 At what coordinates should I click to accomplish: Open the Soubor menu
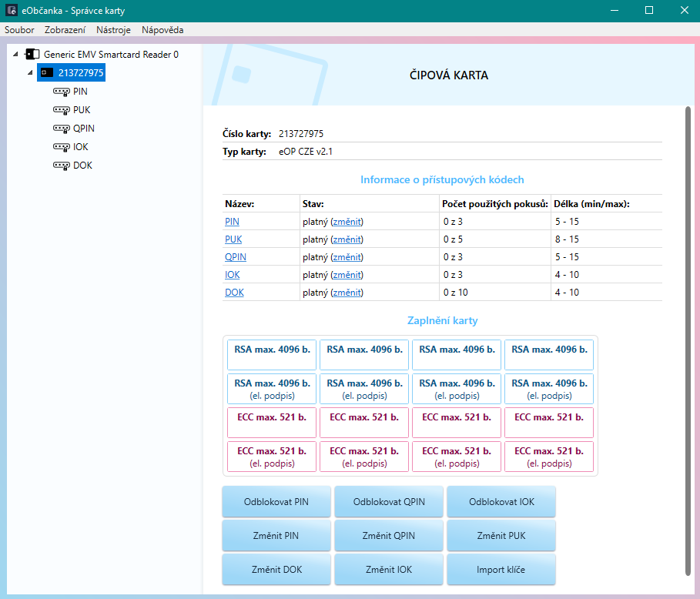point(19,30)
